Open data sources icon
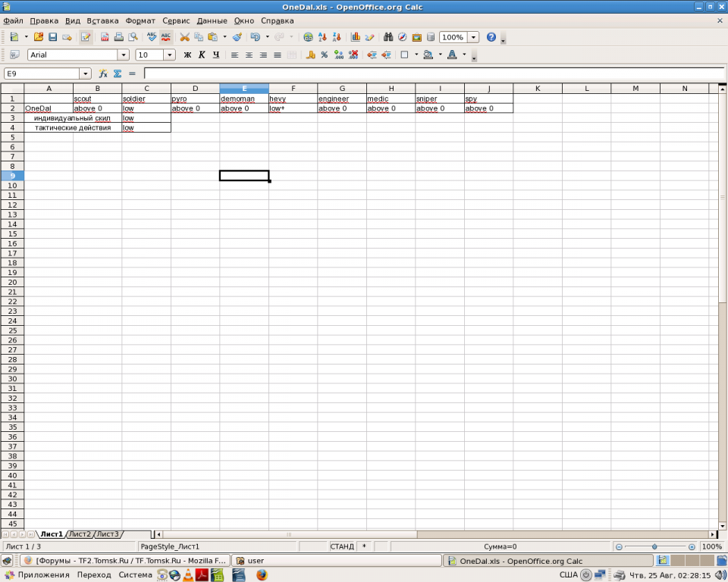 (431, 37)
